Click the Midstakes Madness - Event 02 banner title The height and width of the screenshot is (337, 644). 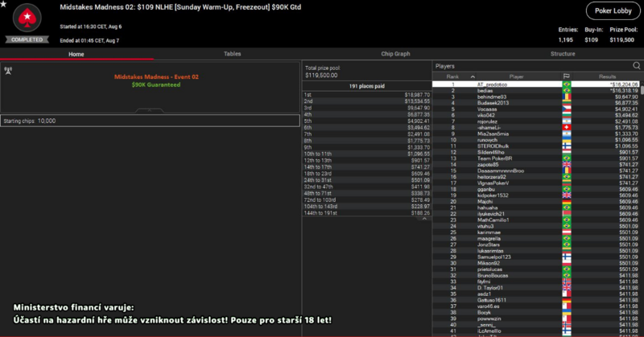tap(156, 76)
